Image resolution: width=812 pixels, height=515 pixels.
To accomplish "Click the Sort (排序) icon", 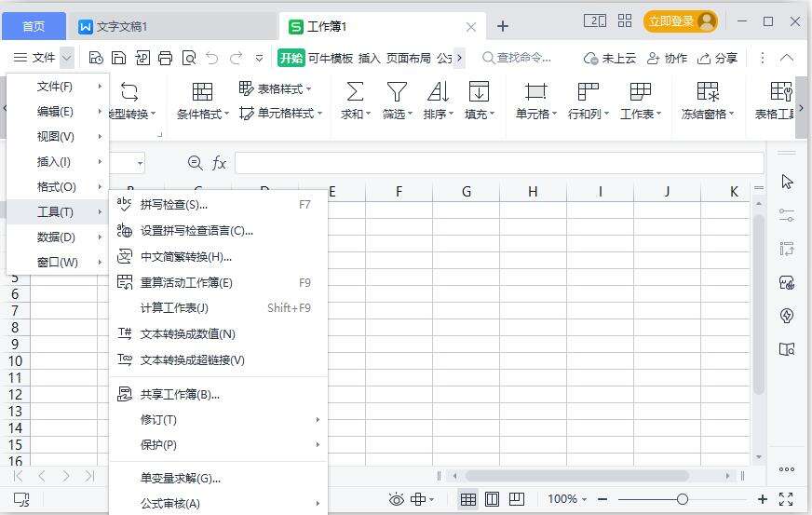I will coord(438,91).
